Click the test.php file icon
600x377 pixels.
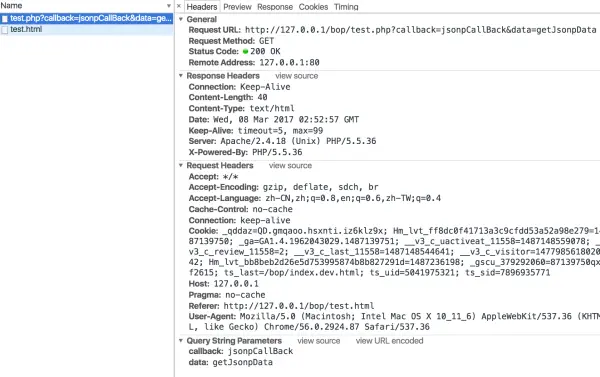tap(5, 18)
